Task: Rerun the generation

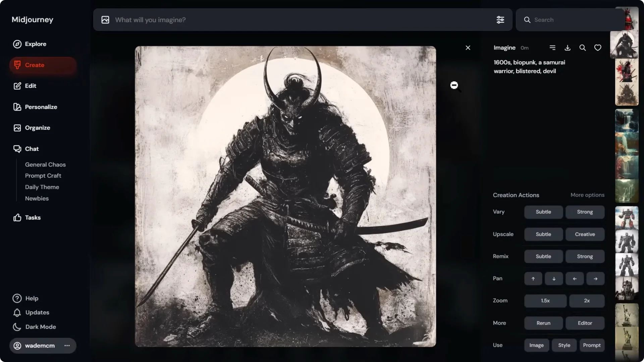Action: 543,323
